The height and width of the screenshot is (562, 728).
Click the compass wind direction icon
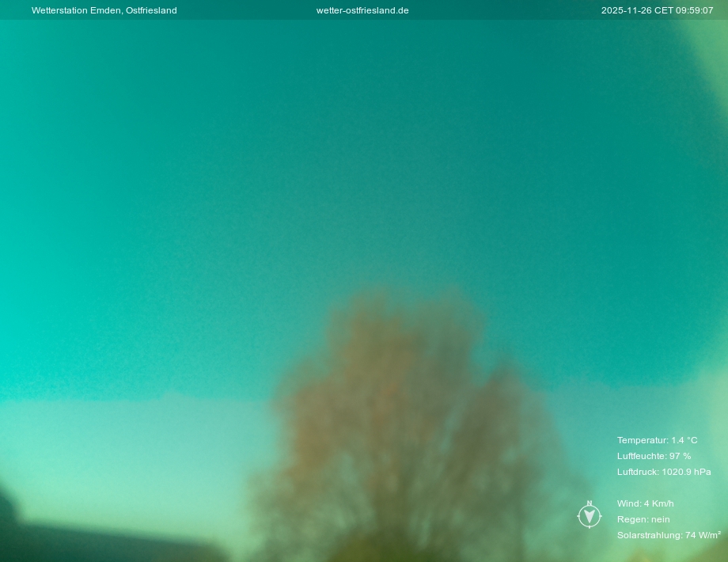[590, 517]
